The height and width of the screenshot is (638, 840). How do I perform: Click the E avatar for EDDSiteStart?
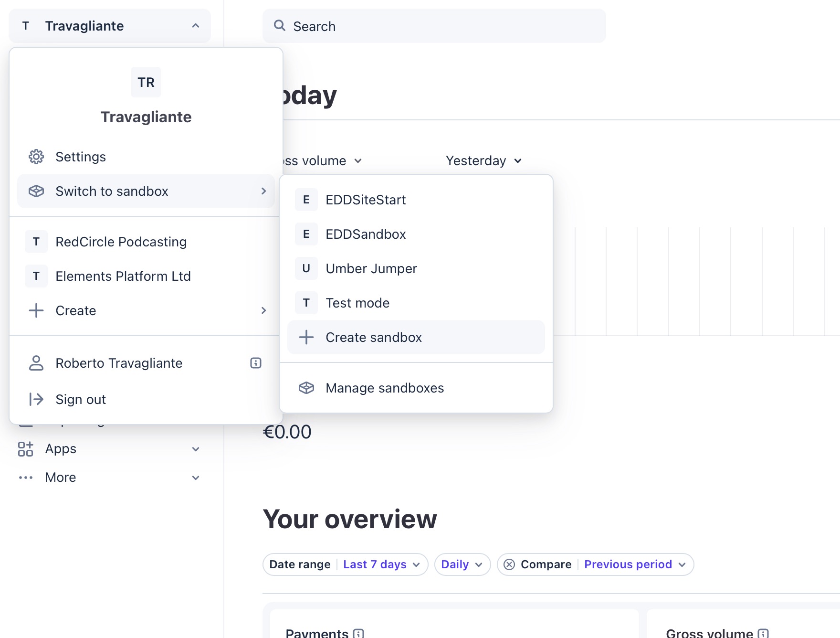[306, 200]
